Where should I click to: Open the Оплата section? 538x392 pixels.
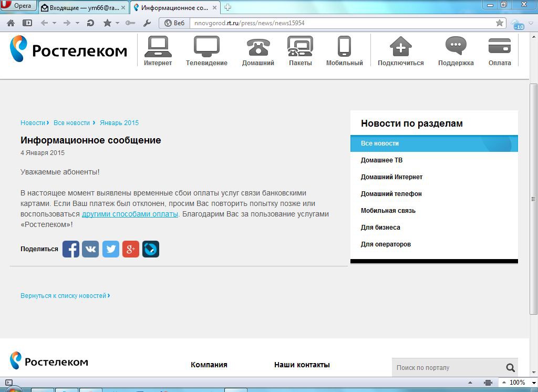(500, 51)
